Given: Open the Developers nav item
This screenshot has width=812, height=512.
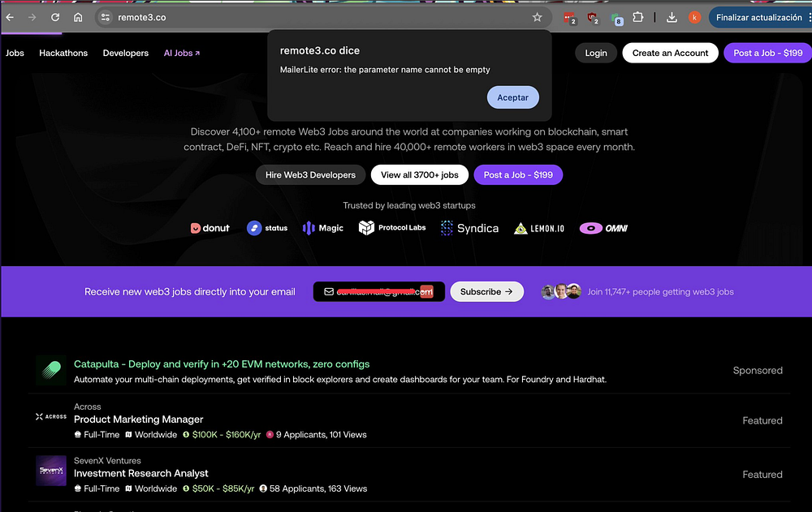Looking at the screenshot, I should (x=125, y=53).
